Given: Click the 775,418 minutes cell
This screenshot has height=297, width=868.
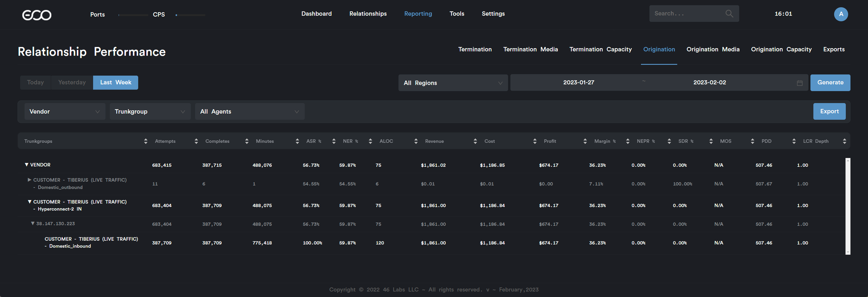Looking at the screenshot, I should (x=262, y=243).
